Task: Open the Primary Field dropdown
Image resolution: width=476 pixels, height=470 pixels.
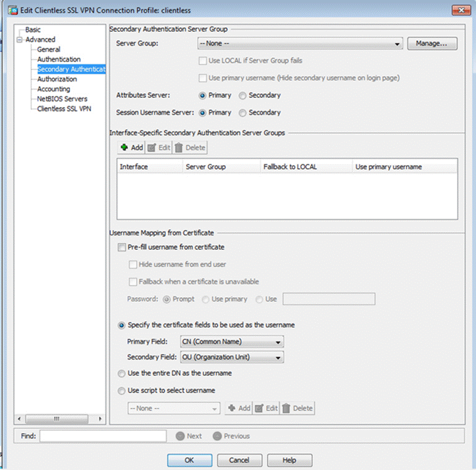Action: coord(278,342)
